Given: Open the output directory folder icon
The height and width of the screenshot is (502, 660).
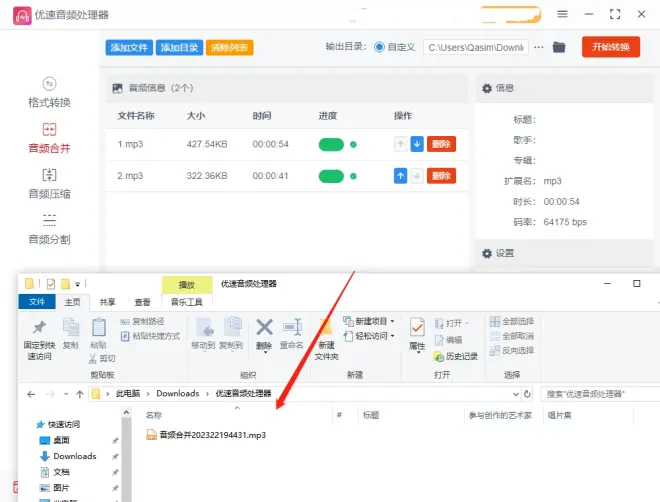Looking at the screenshot, I should click(559, 47).
